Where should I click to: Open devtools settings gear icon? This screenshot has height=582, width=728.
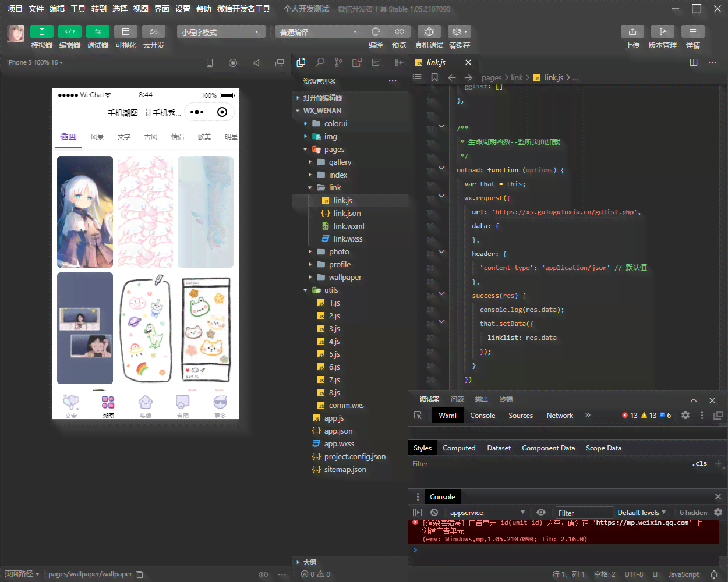[x=685, y=415]
